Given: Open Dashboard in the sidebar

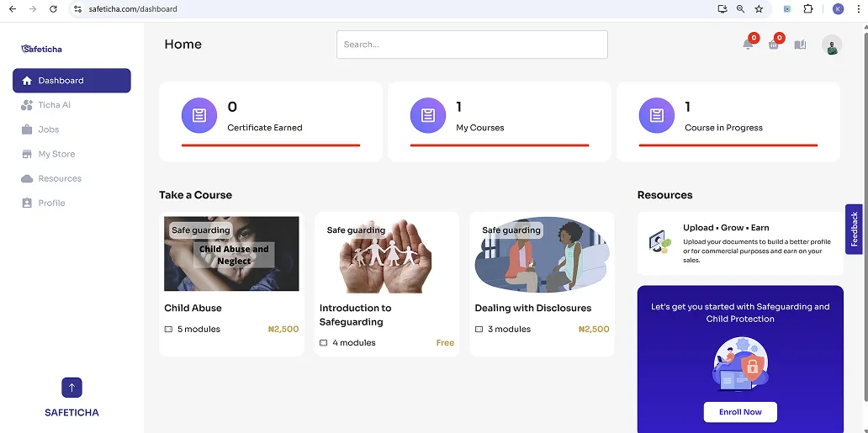Looking at the screenshot, I should [72, 80].
